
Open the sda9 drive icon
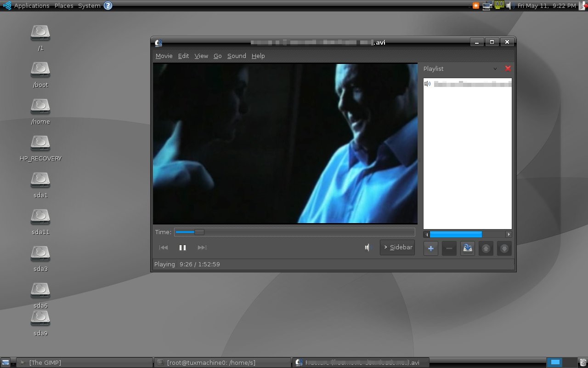pos(40,317)
